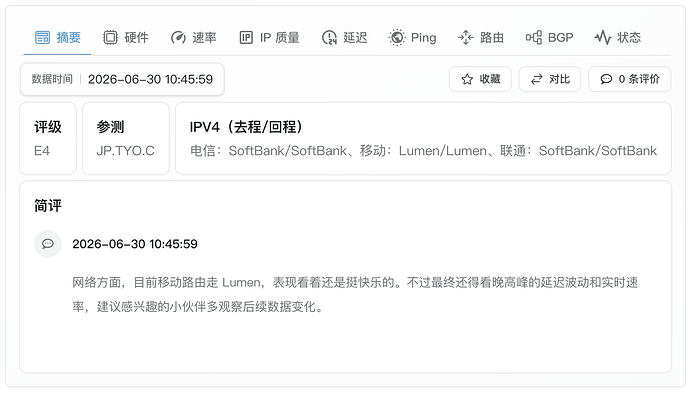Click the review timestamp 2026-06-30 10:45:59

tap(135, 244)
